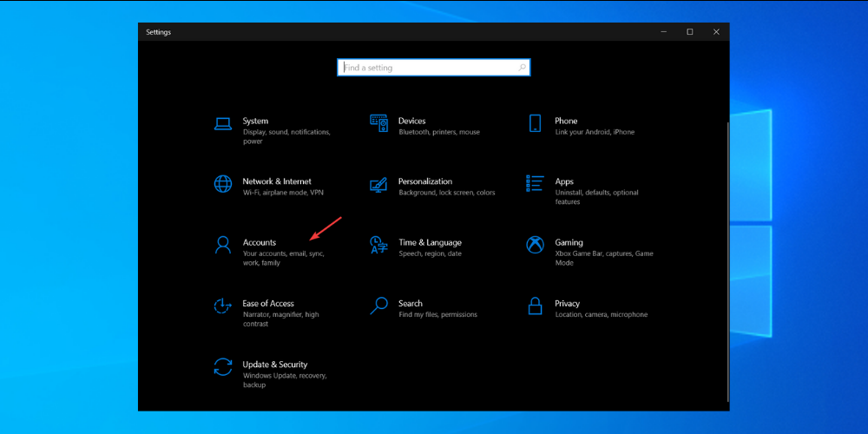Go to Personalization title

(x=425, y=181)
